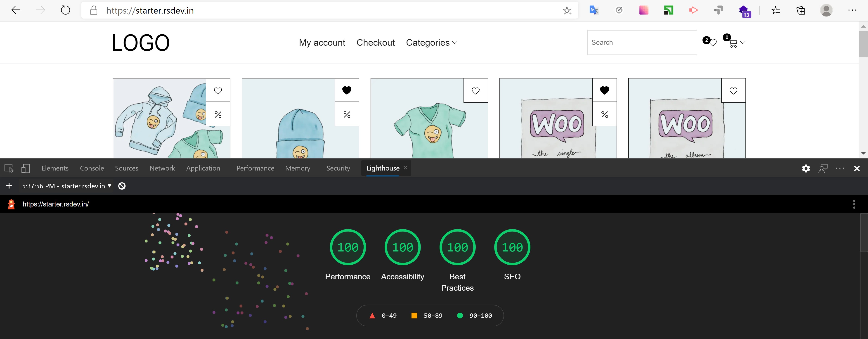The height and width of the screenshot is (339, 868).
Task: Click the clear all reports icon
Action: (122, 186)
